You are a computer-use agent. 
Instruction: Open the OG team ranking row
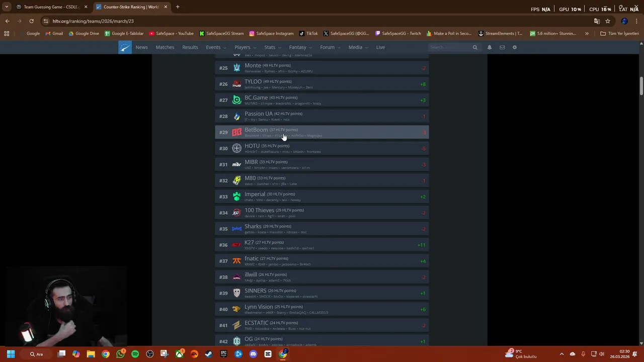point(322,341)
